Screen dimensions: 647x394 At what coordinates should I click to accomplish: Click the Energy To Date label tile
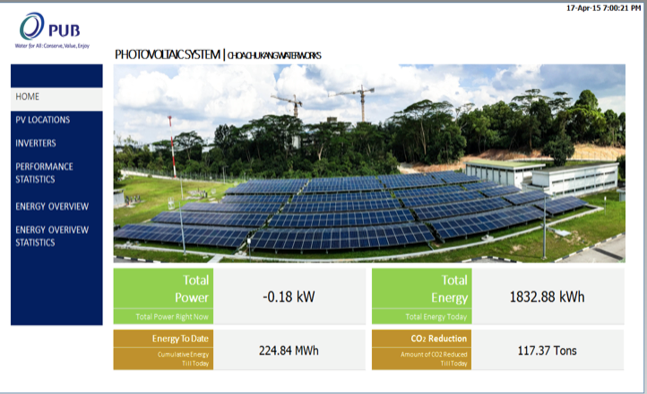coord(163,349)
